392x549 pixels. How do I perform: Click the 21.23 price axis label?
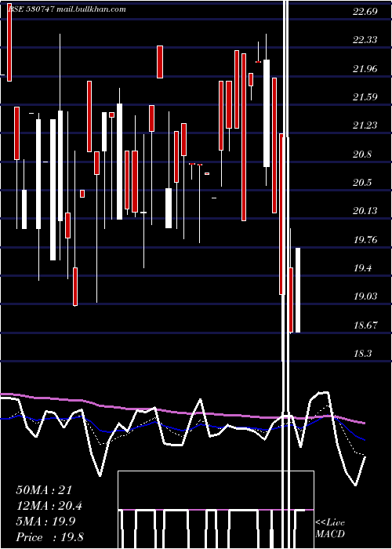tap(365, 125)
